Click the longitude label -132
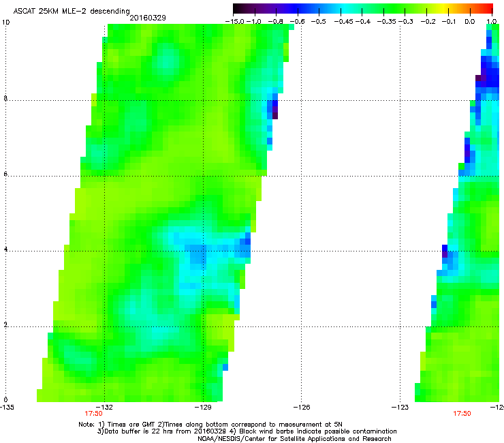Viewport: 504px width, 443px height. pyautogui.click(x=105, y=408)
